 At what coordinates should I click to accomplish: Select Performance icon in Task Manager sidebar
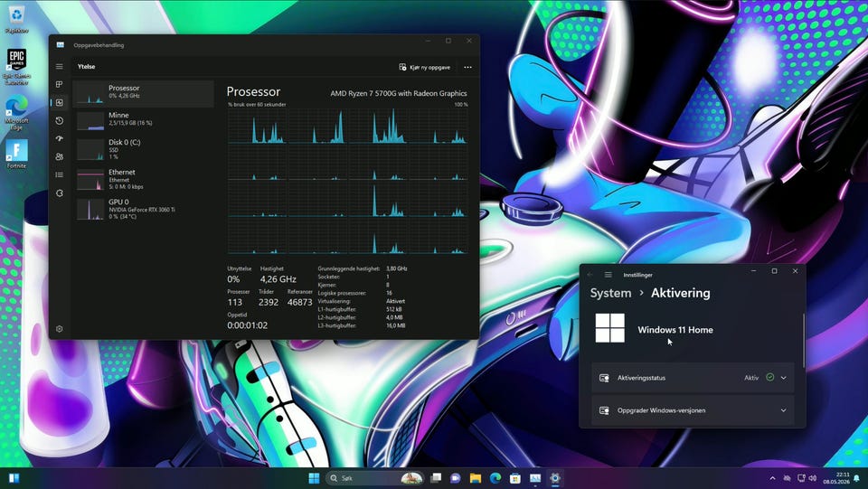(x=60, y=102)
